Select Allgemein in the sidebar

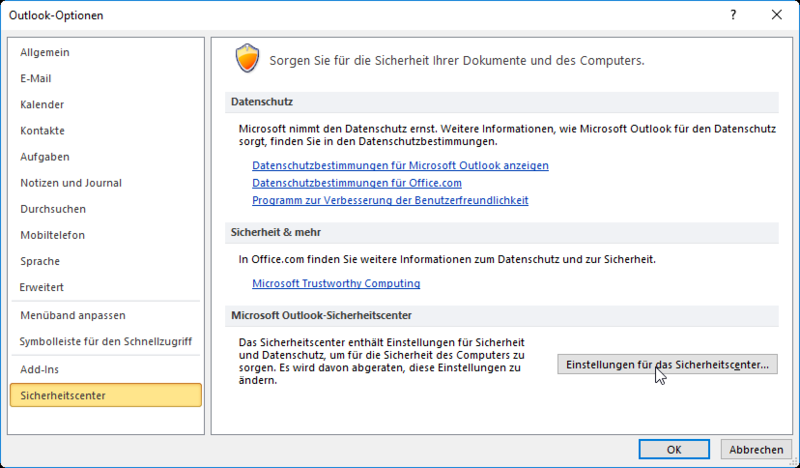tap(45, 52)
